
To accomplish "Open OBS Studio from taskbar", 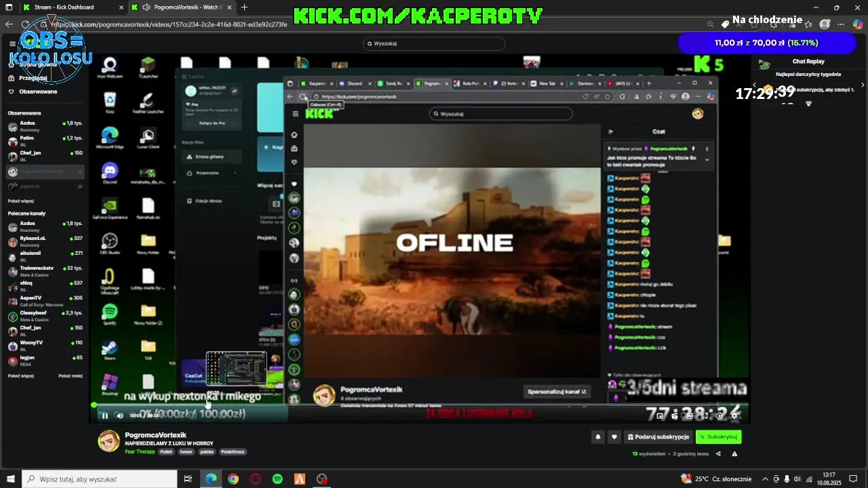I will pyautogui.click(x=321, y=479).
